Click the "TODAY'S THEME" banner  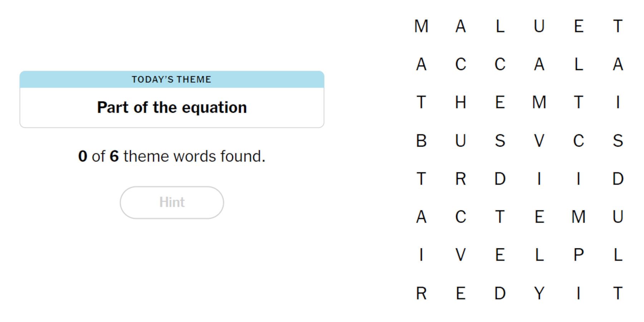(x=172, y=79)
